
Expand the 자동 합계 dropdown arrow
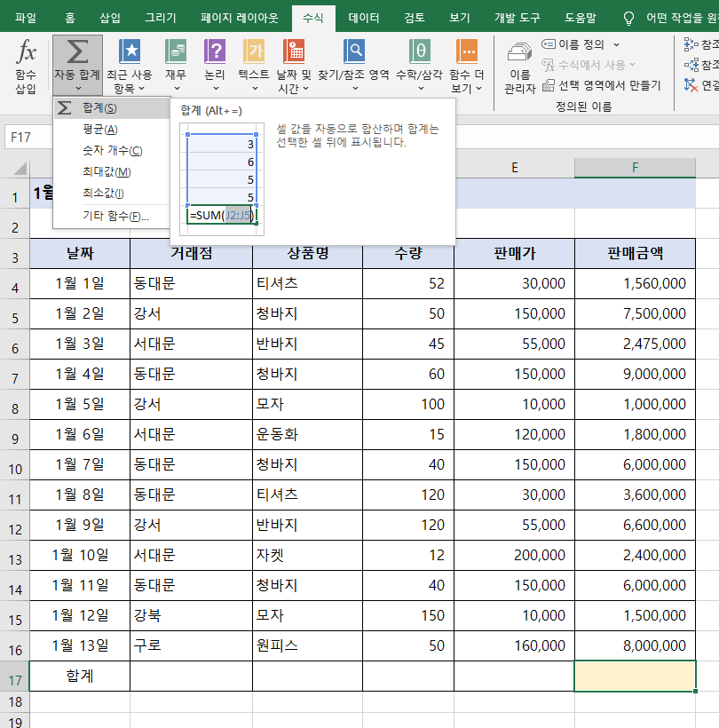[x=78, y=88]
